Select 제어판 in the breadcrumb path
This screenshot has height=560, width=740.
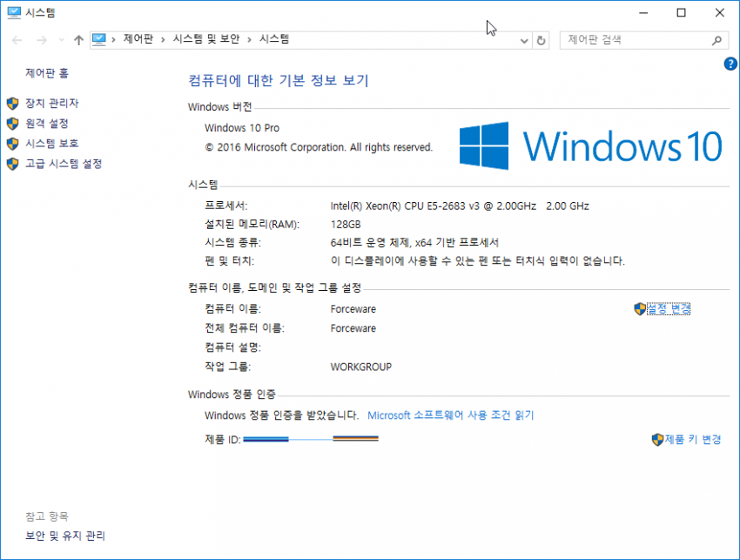pyautogui.click(x=138, y=39)
